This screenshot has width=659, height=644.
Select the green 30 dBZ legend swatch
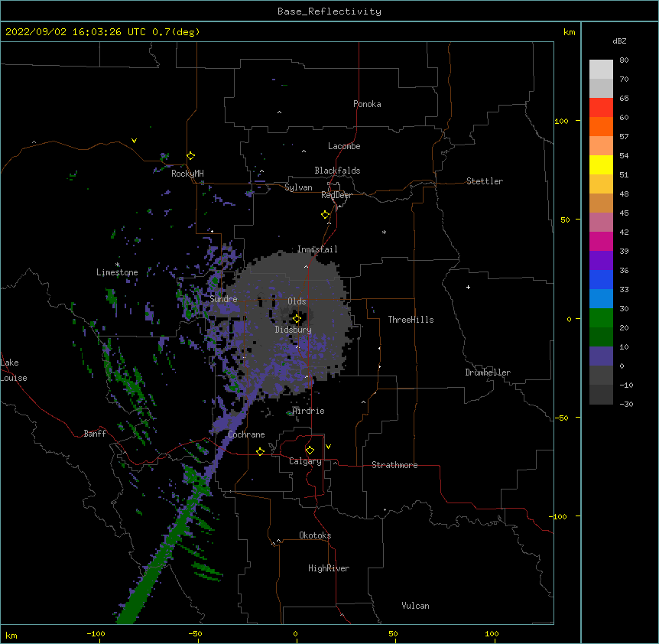tap(601, 318)
